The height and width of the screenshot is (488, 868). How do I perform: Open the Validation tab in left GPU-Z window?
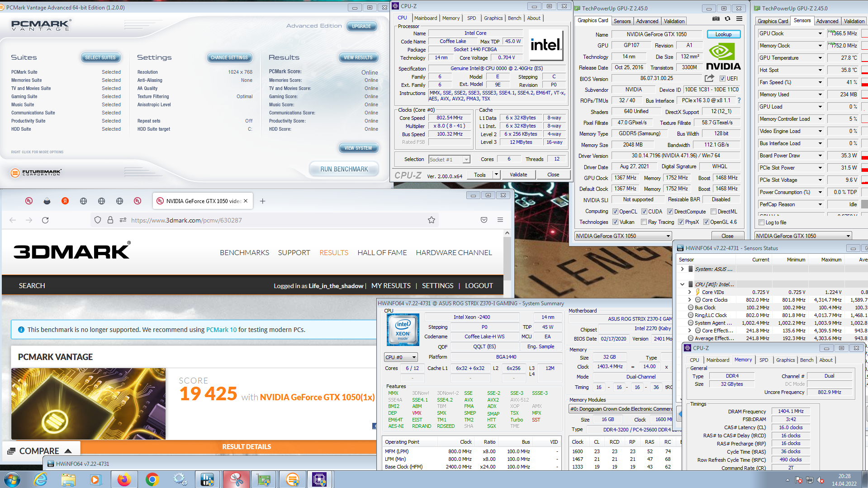[674, 21]
